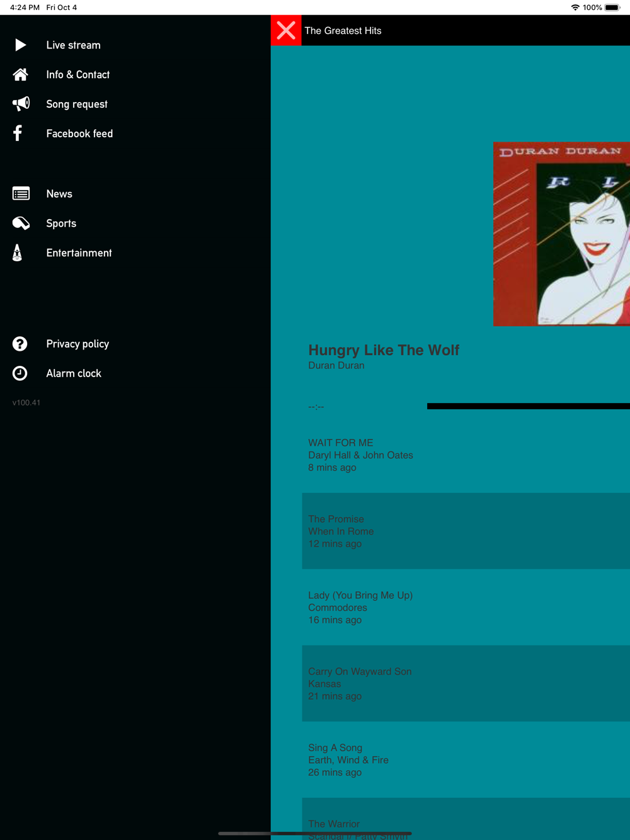The height and width of the screenshot is (840, 630).
Task: Click the black playback progress bar
Action: 529,406
